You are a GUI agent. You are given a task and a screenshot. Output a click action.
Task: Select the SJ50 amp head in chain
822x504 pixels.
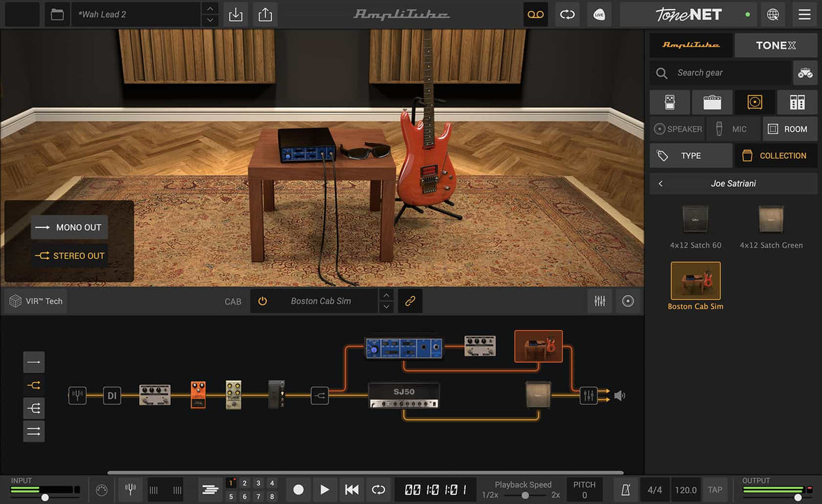[403, 395]
